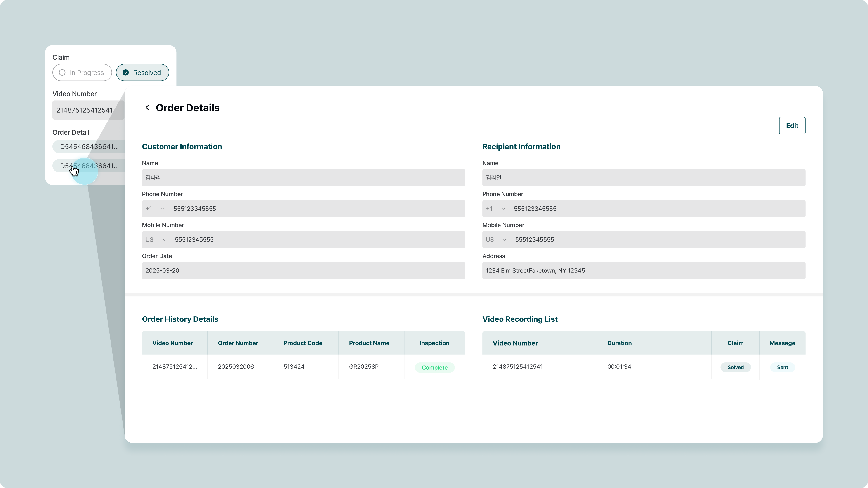Image resolution: width=868 pixels, height=488 pixels.
Task: Click the Solved claim badge
Action: click(x=735, y=367)
